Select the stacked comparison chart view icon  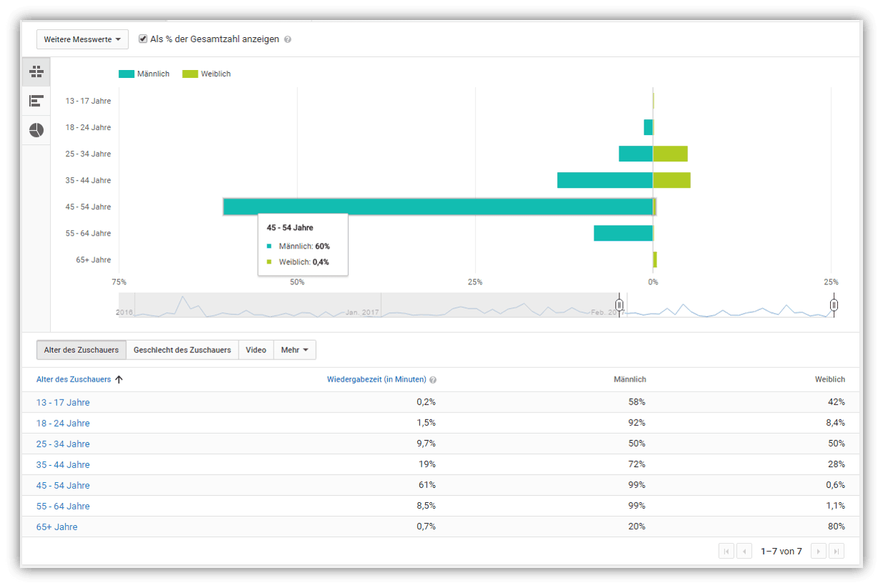[x=36, y=71]
